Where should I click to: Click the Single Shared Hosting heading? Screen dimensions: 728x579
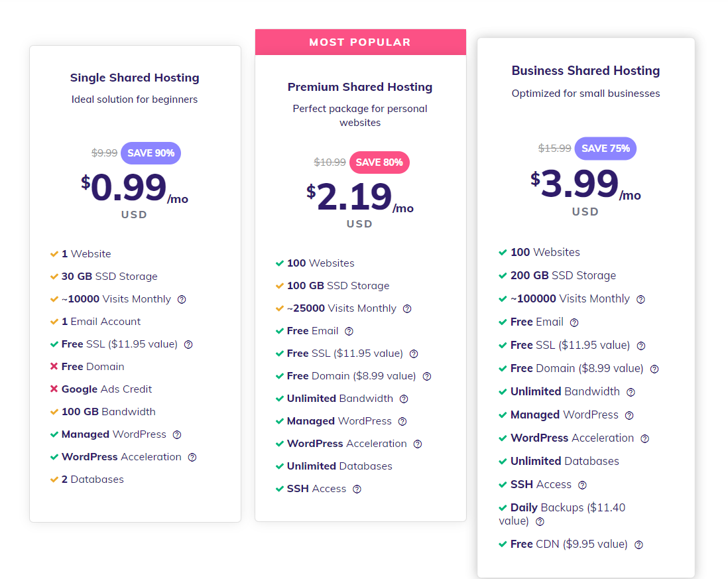[135, 78]
